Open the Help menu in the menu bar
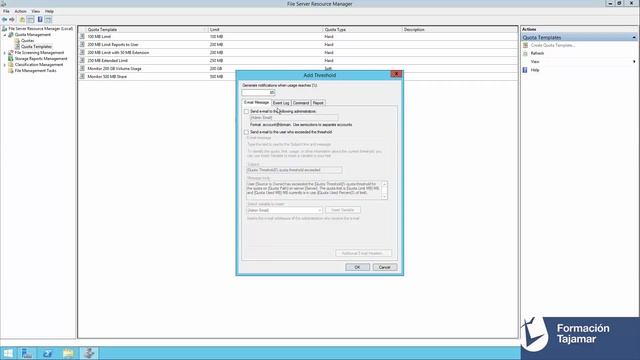 (49, 11)
